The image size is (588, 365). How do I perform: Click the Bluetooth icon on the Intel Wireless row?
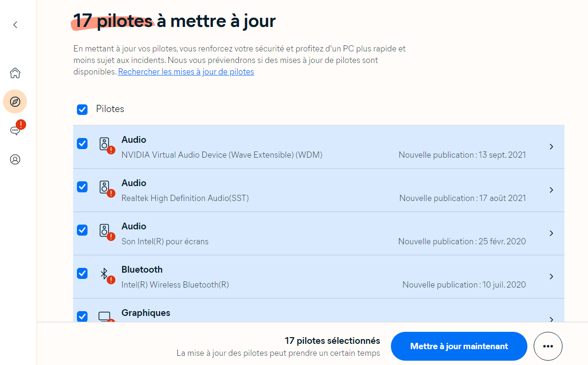pyautogui.click(x=104, y=274)
